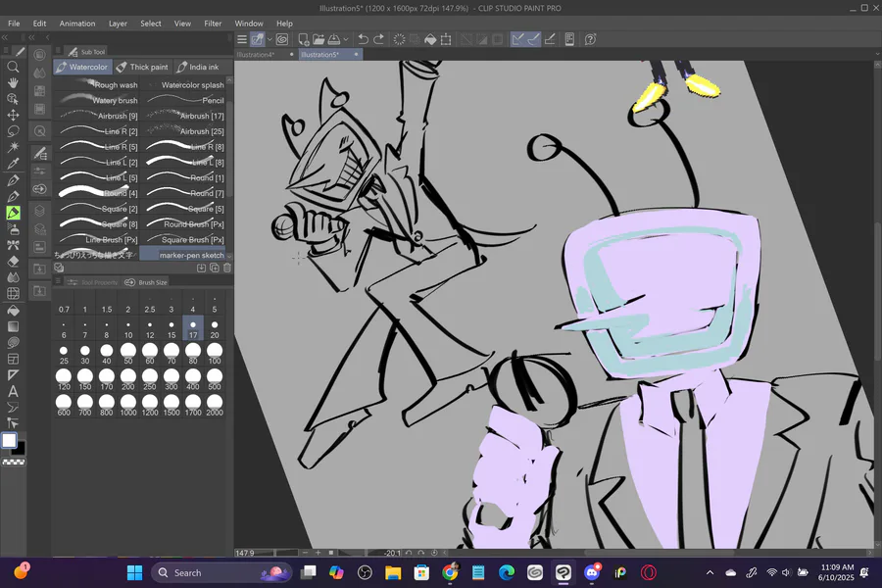Select the Operation object tool

tap(13, 99)
